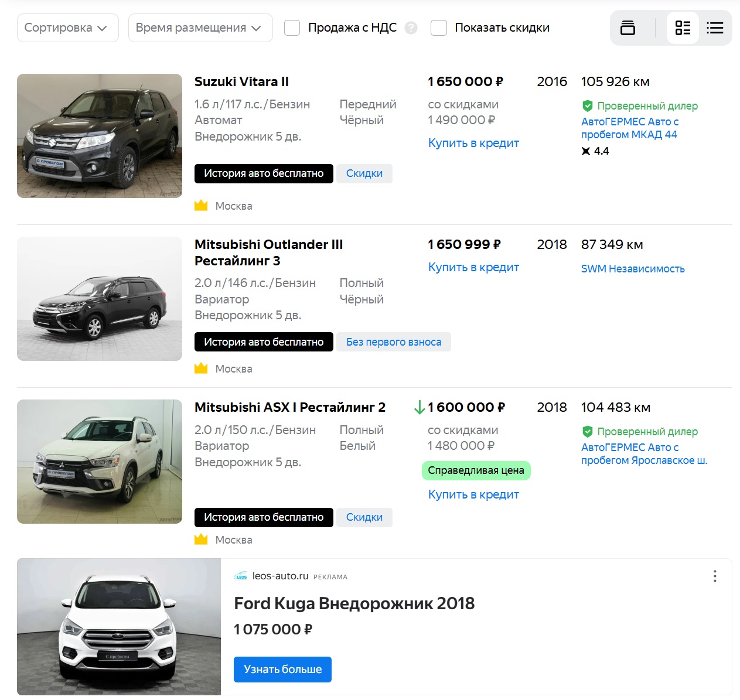This screenshot has width=740, height=700.
Task: Open the black Mitsubishi Outlander photo
Action: point(100,299)
